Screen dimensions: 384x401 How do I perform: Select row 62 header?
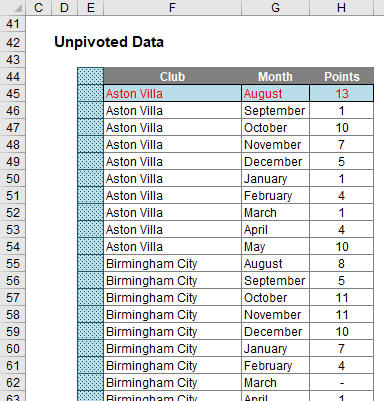13,382
